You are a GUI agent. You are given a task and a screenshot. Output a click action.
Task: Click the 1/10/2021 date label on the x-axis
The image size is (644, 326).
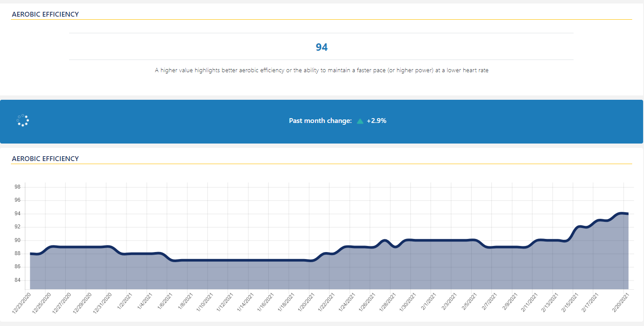pos(205,302)
